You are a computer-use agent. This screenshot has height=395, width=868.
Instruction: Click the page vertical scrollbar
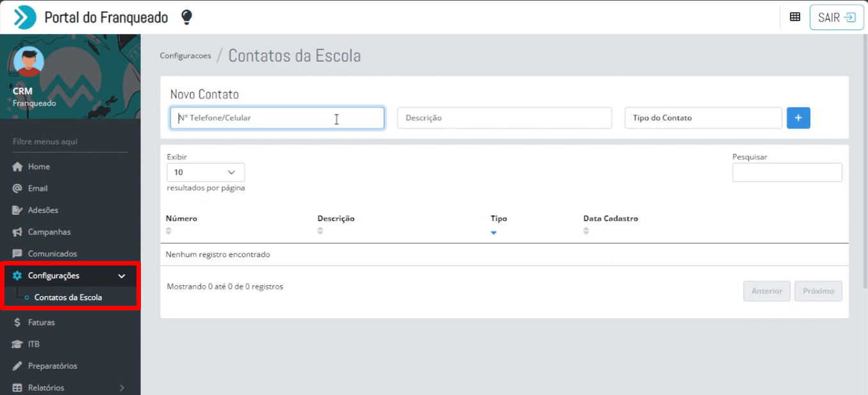pyautogui.click(x=865, y=162)
